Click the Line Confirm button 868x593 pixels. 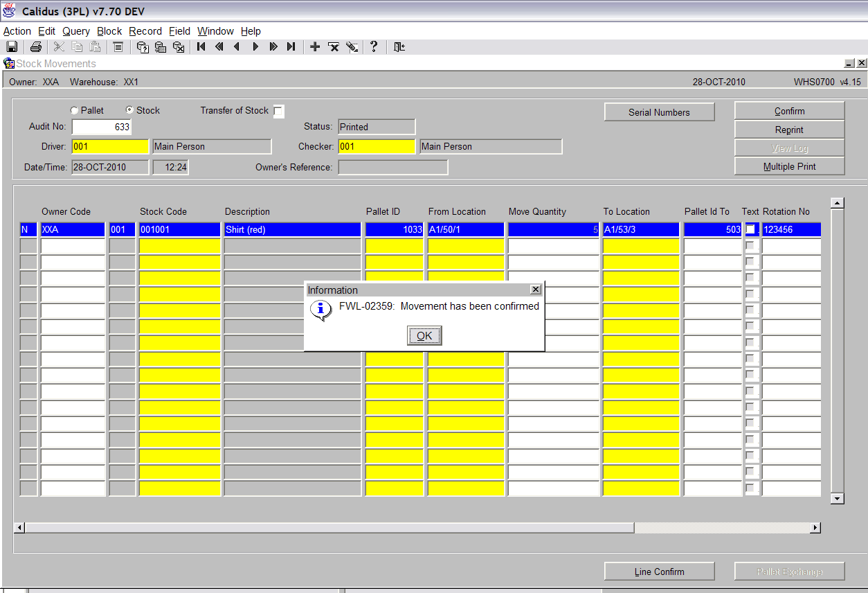tap(659, 572)
